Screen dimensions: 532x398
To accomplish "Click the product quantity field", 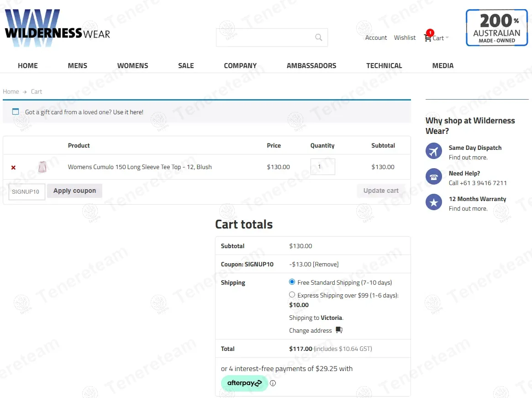I will 322,167.
